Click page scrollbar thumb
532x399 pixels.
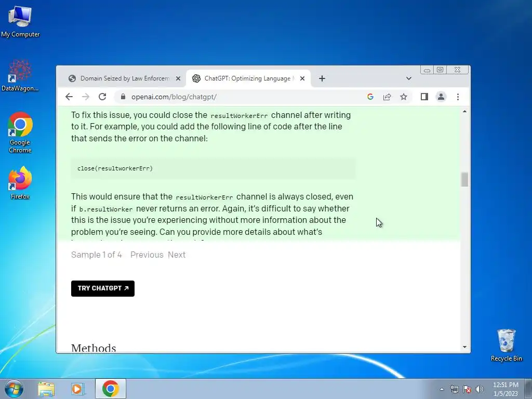pos(464,179)
